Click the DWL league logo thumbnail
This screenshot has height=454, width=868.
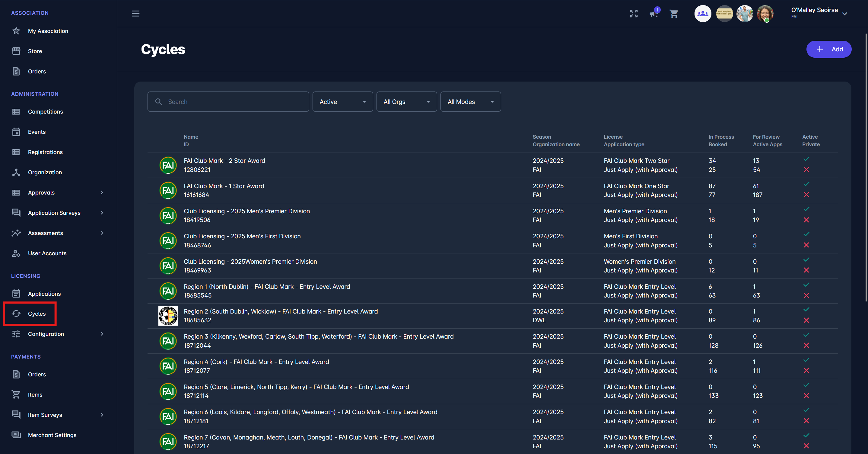(x=168, y=316)
